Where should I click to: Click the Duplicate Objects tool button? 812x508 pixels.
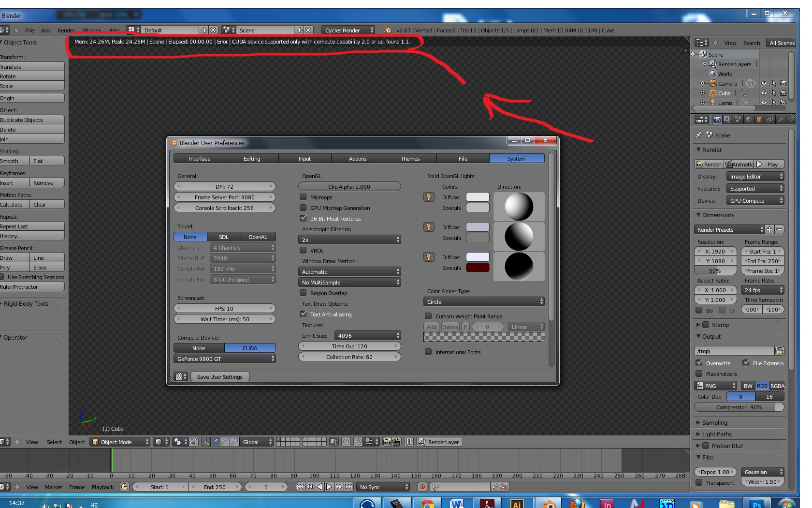tap(32, 120)
